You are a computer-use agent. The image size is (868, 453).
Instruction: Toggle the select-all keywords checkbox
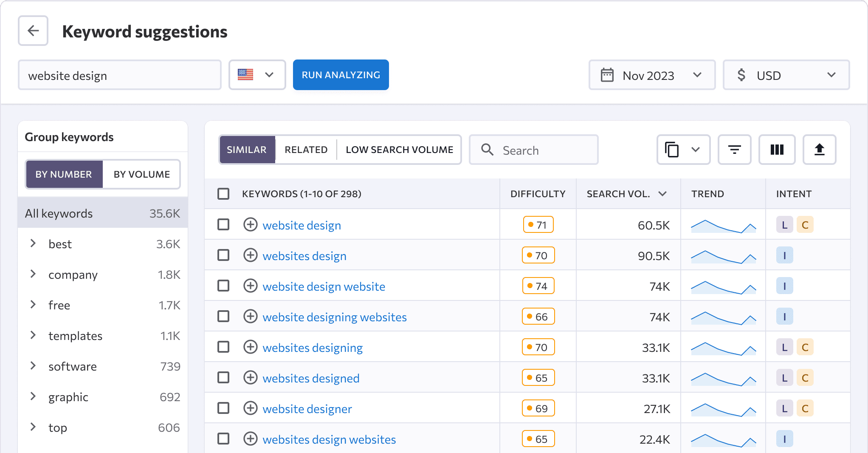223,194
